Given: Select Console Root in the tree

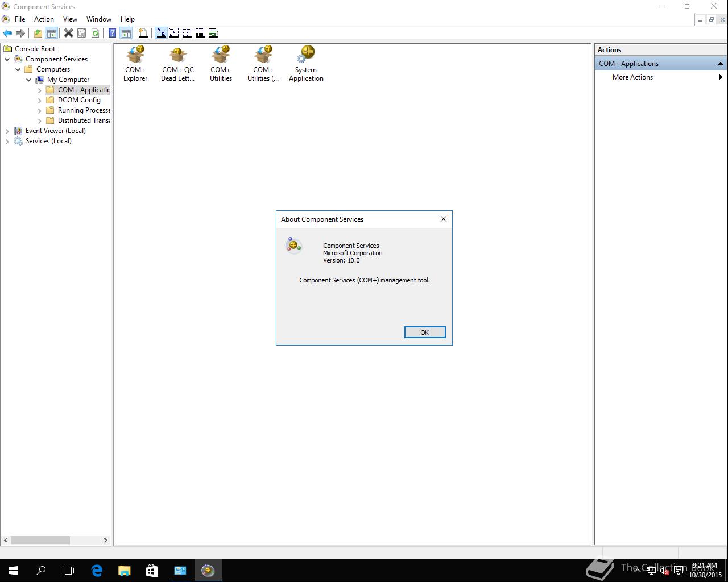Looking at the screenshot, I should coord(35,49).
